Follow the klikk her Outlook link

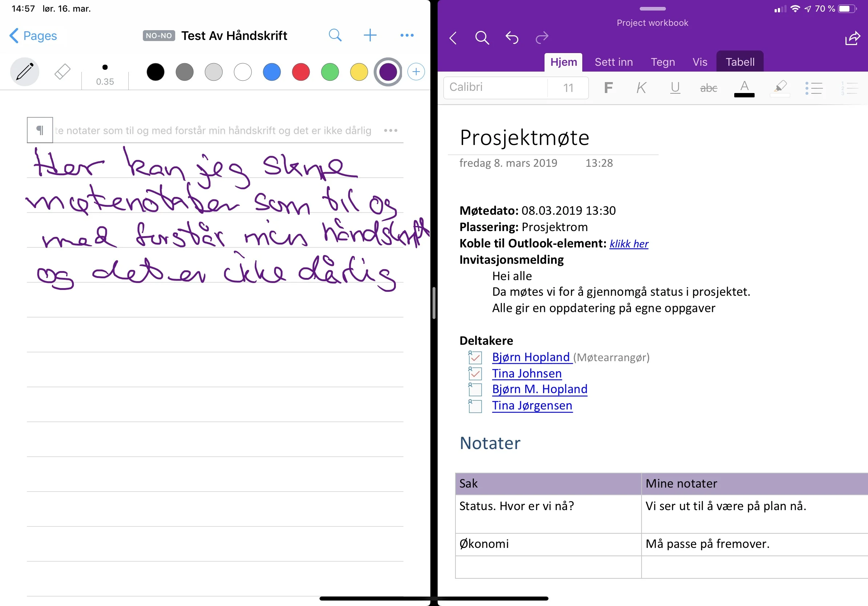click(x=629, y=244)
